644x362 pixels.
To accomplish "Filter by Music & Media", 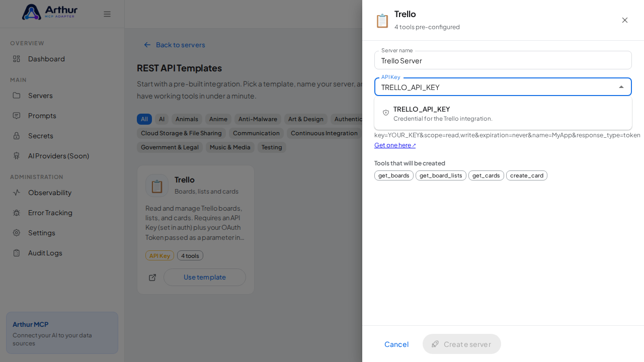I will pyautogui.click(x=230, y=147).
